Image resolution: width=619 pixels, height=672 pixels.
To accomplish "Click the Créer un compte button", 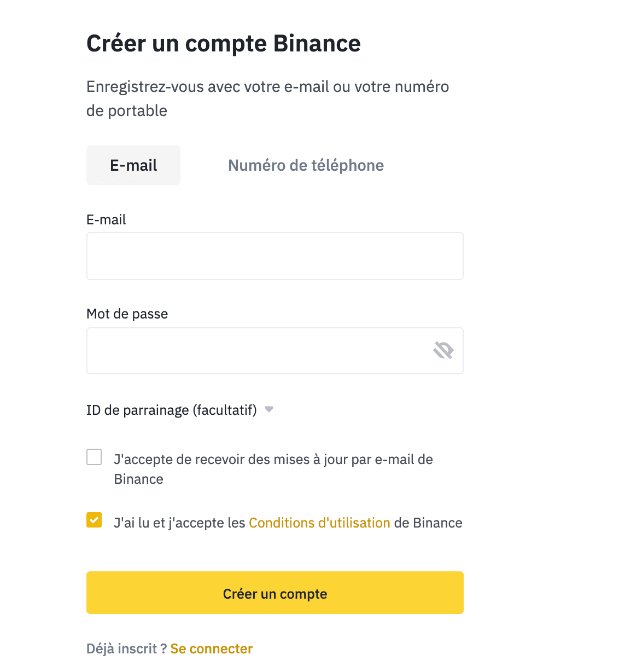I will (275, 593).
